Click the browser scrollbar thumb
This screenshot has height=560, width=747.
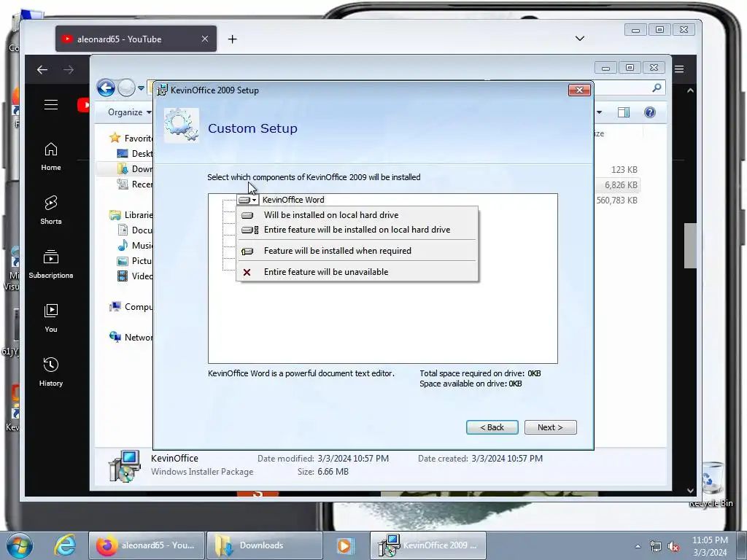pyautogui.click(x=690, y=246)
